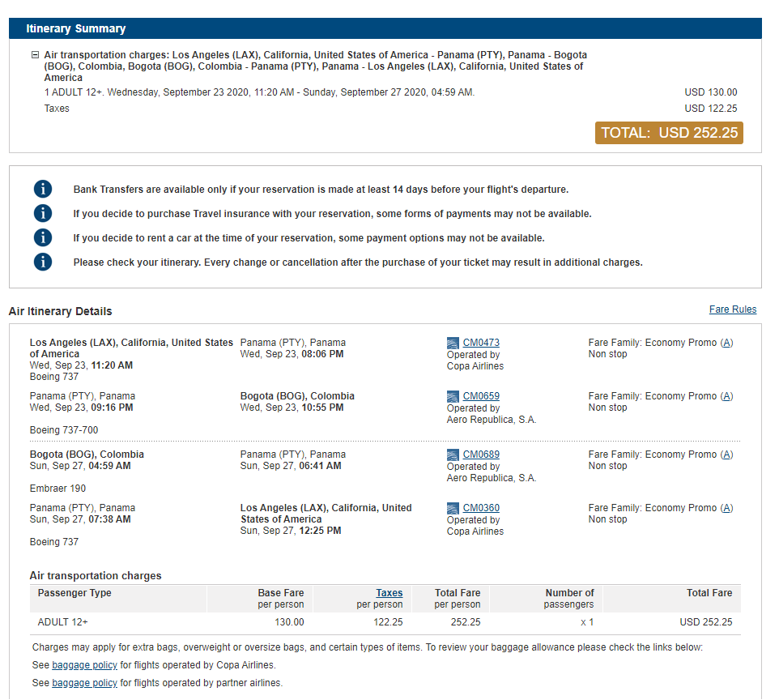This screenshot has width=779, height=700.
Task: Click the 122.25 taxes table cell
Action: click(x=388, y=622)
